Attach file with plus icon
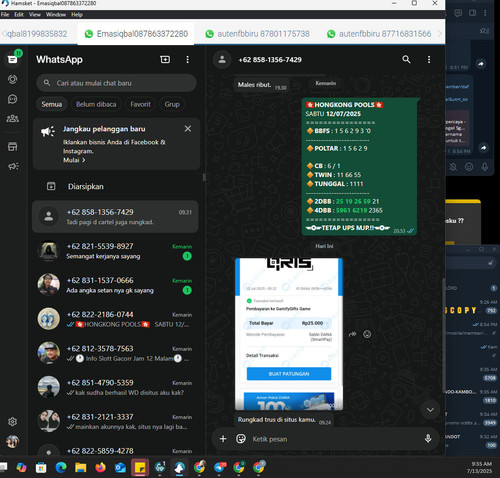The height and width of the screenshot is (478, 500). (223, 439)
